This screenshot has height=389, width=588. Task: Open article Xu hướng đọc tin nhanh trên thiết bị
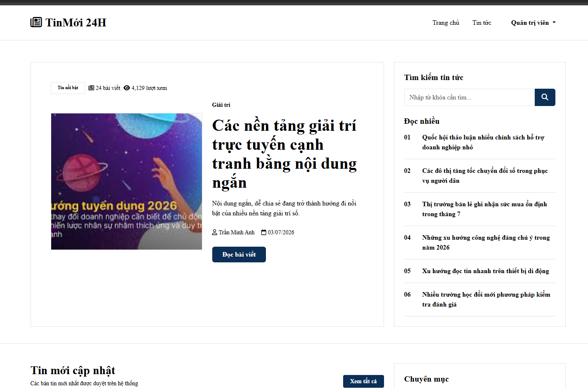486,271
